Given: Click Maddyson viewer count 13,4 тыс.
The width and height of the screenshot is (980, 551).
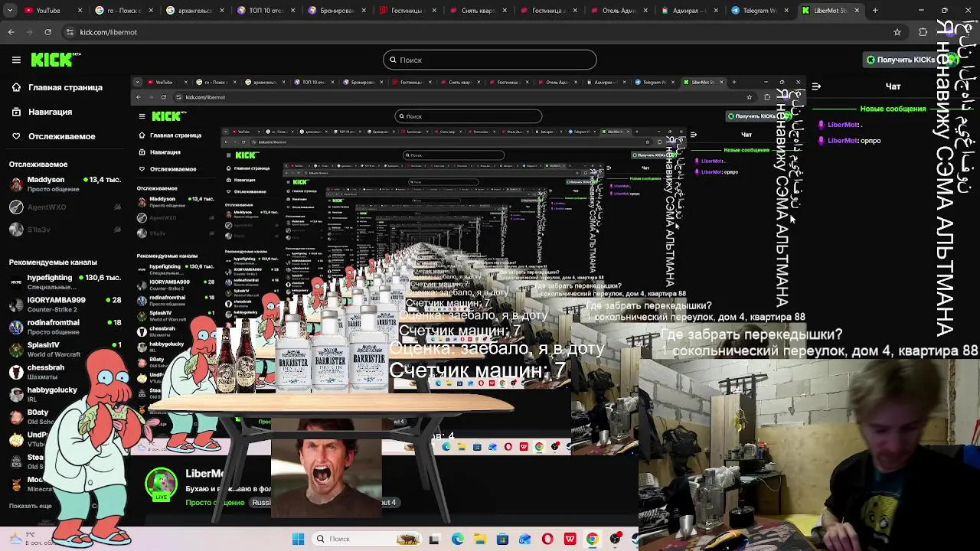Looking at the screenshot, I should [x=101, y=180].
